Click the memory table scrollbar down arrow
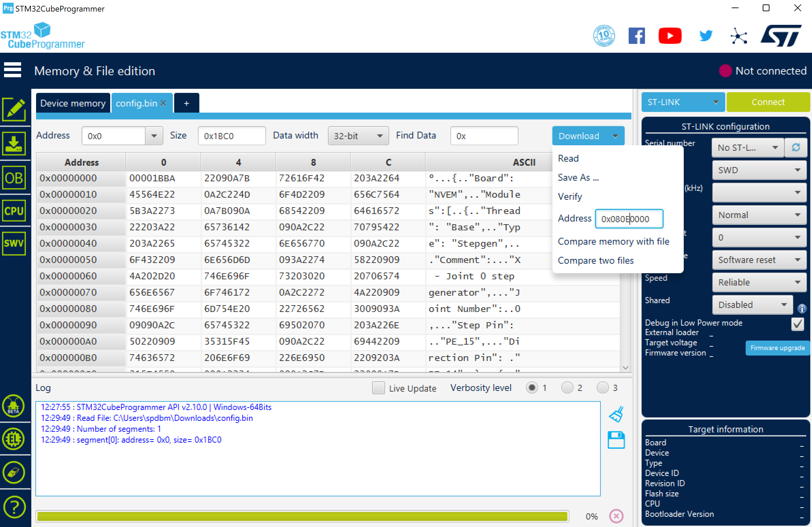Viewport: 812px width, 527px height. (625, 367)
